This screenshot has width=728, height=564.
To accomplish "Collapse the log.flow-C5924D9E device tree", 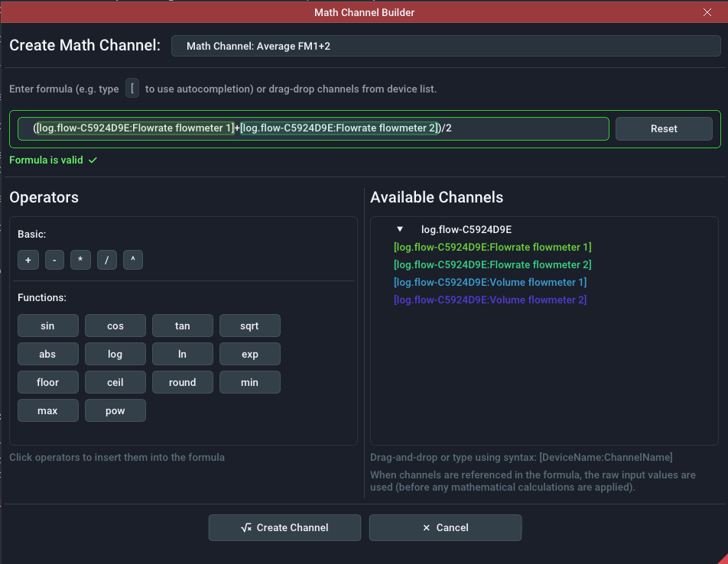I will click(x=399, y=229).
